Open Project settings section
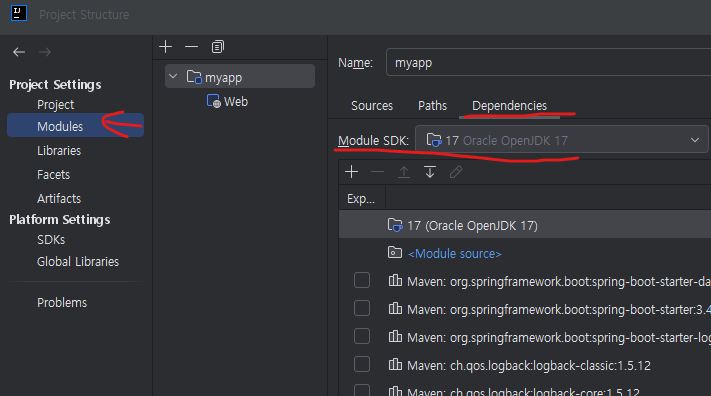711x396 pixels. click(x=55, y=105)
